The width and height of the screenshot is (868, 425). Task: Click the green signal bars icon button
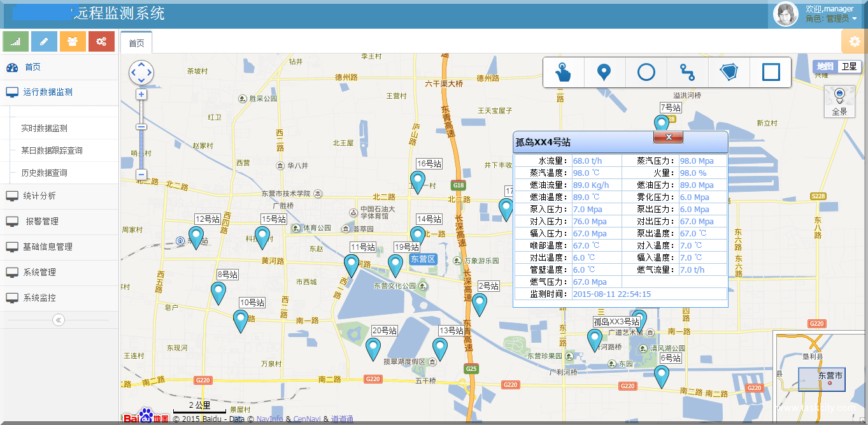point(15,41)
